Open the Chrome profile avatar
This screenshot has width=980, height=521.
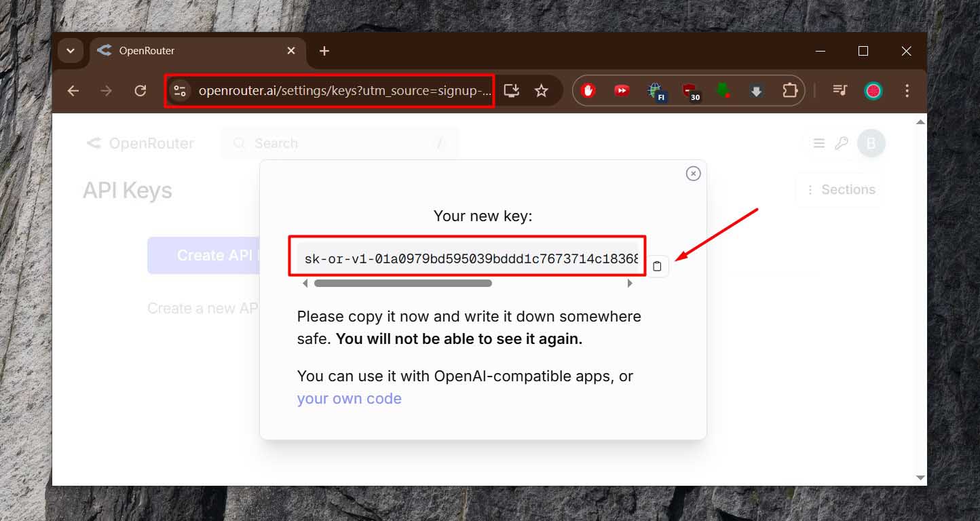[873, 91]
